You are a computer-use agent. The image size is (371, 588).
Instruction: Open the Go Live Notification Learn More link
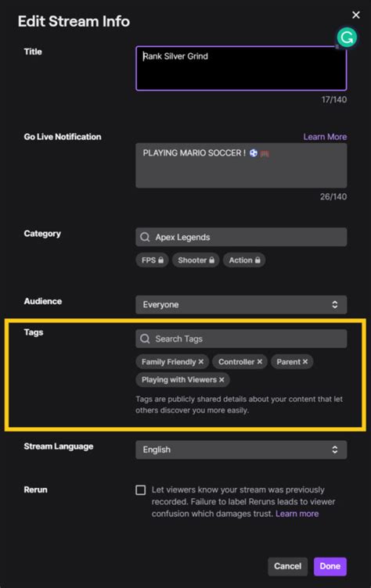[x=325, y=137]
